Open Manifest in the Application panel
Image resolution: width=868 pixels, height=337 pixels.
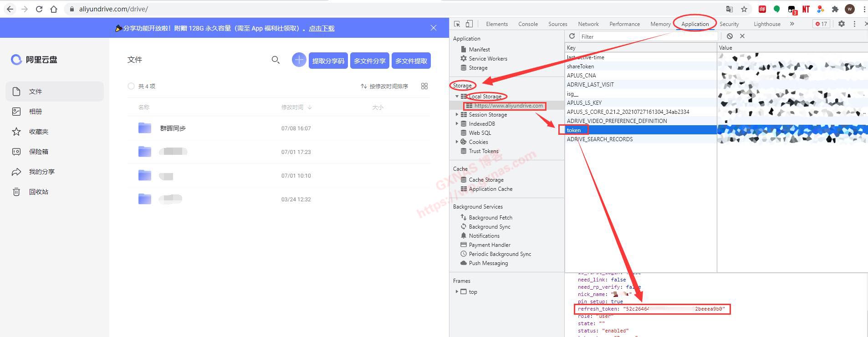click(x=479, y=50)
